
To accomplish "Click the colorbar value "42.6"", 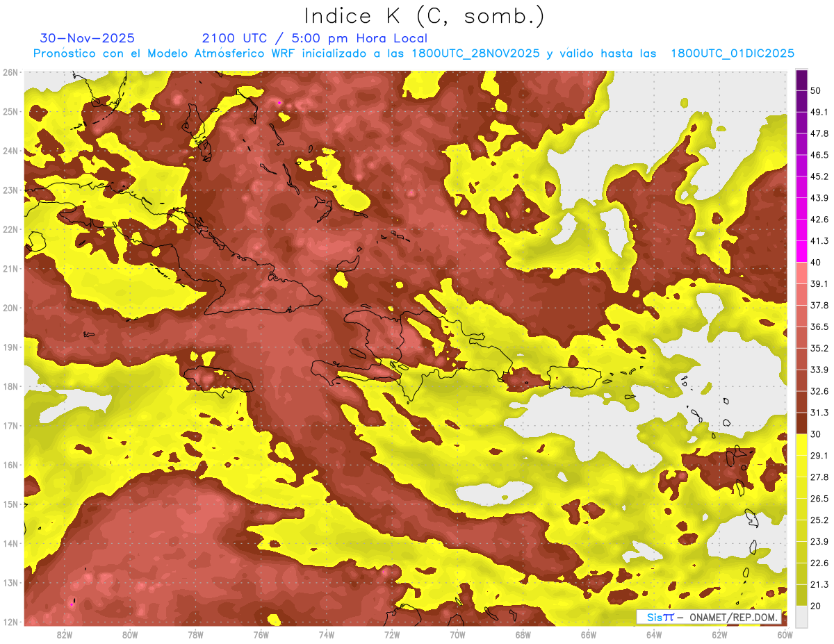I will (819, 220).
